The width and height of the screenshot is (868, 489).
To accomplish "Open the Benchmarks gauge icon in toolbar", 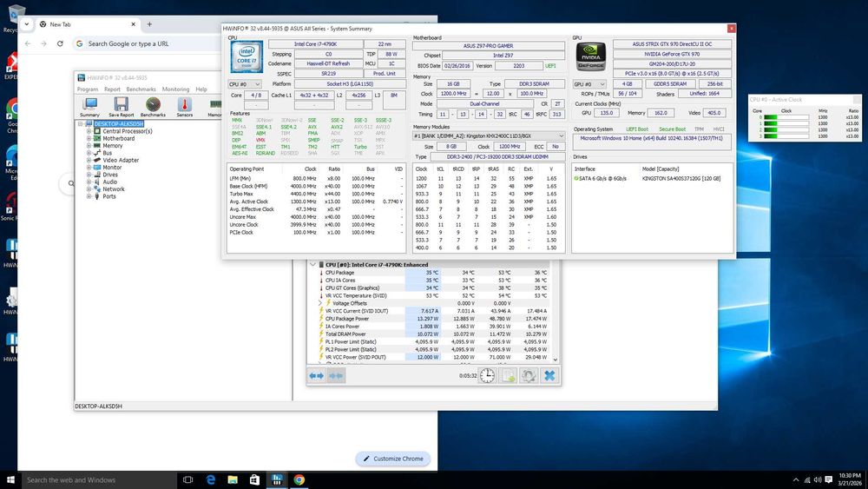I will point(153,106).
